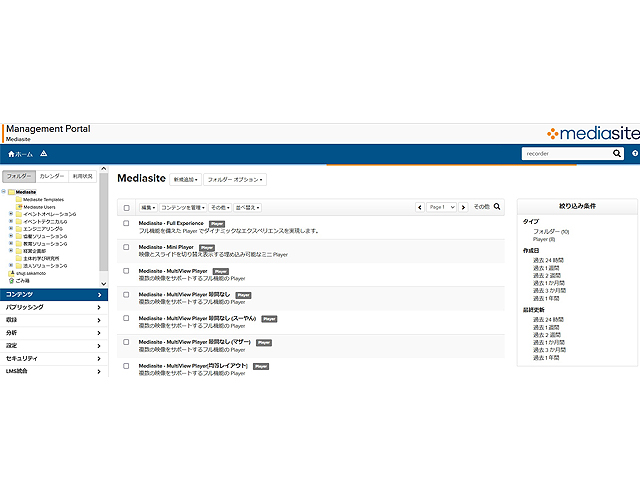Collapse the Mediasite root tree node
640x500 pixels.
coord(4,191)
